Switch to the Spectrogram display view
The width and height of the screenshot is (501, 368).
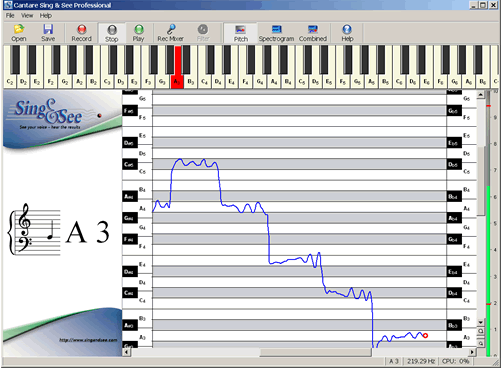tap(276, 33)
